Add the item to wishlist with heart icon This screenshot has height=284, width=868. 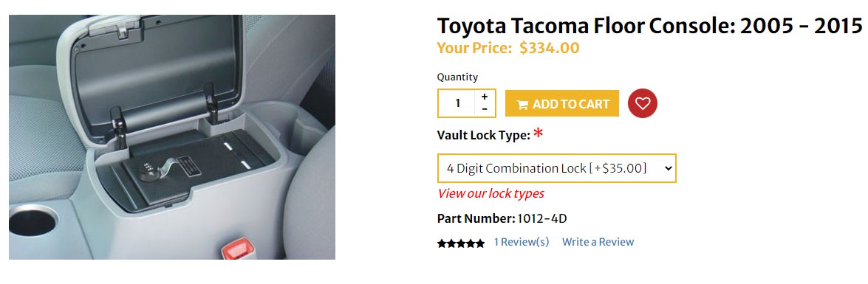tap(642, 103)
